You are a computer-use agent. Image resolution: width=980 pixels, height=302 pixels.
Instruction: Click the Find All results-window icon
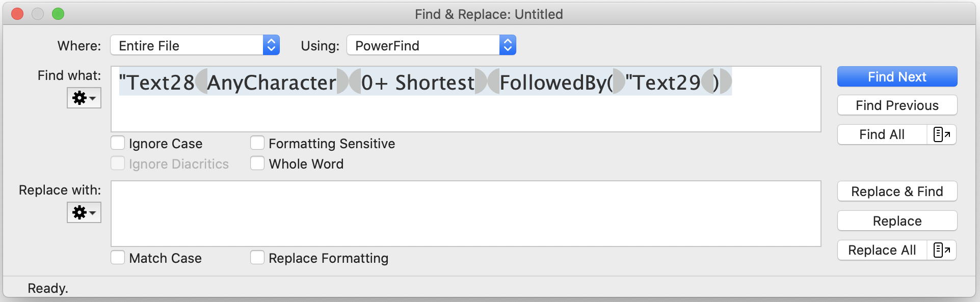[941, 134]
